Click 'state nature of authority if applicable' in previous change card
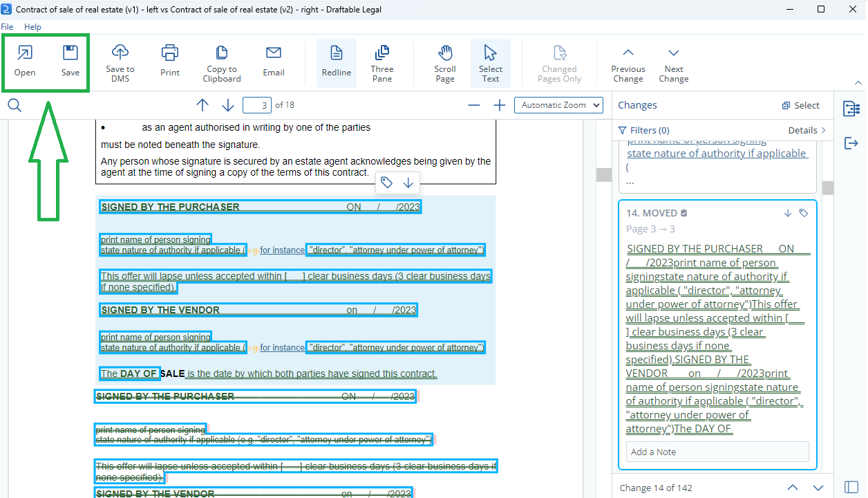The width and height of the screenshot is (868, 498). point(717,154)
